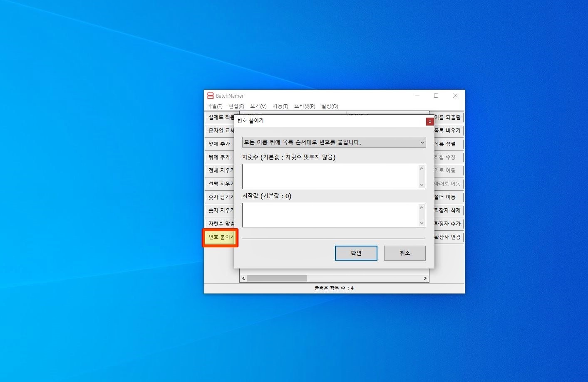This screenshot has height=382, width=588.
Task: Click the 숫자 남기기 button
Action: click(220, 197)
